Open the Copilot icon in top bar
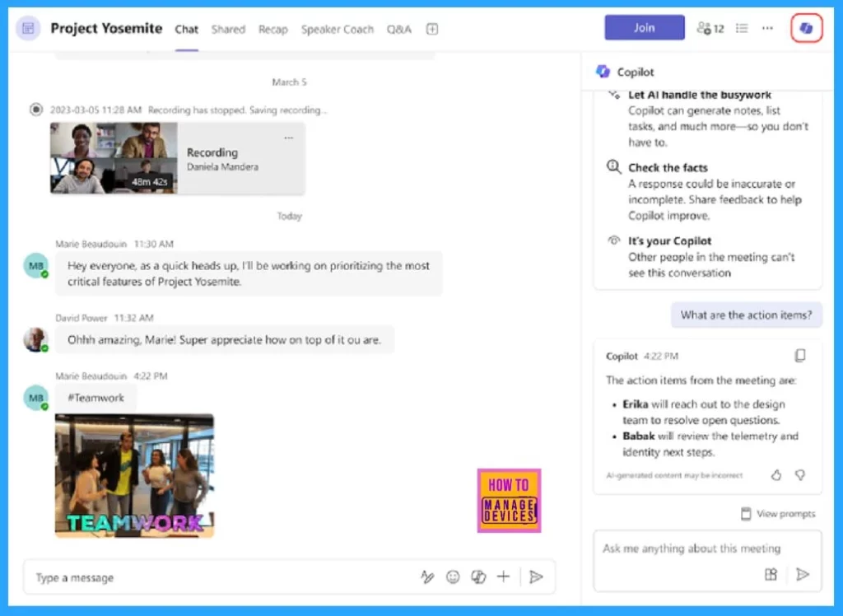843x616 pixels. (806, 28)
